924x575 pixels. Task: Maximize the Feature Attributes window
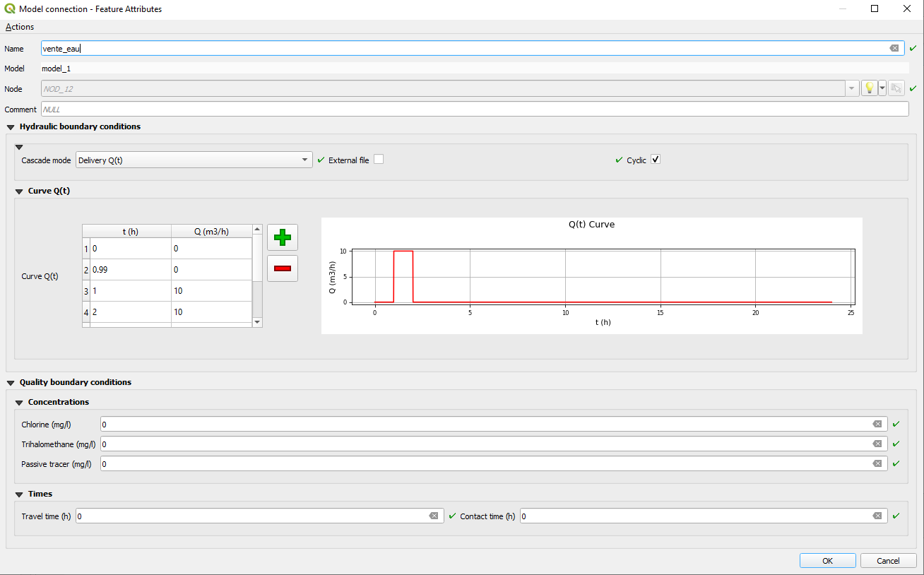point(875,9)
